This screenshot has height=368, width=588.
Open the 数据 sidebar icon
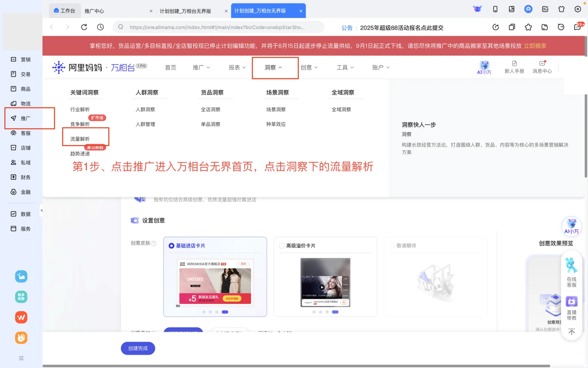21,214
